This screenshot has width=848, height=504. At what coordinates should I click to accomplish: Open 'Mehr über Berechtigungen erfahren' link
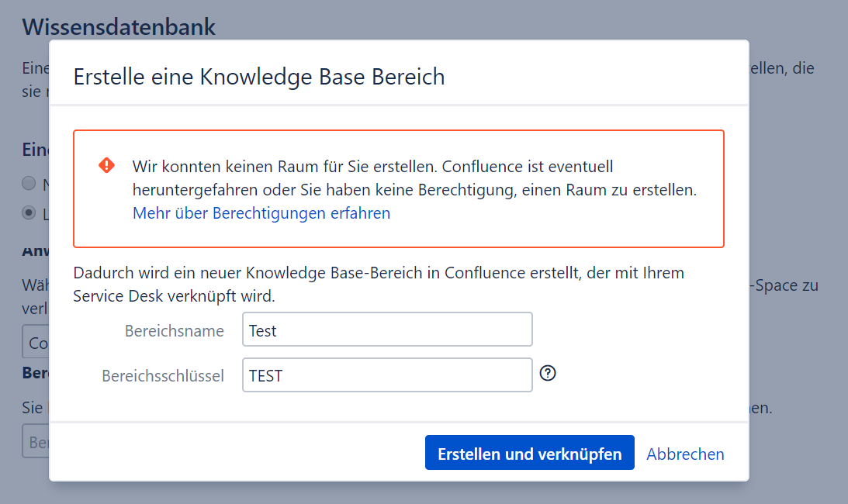(261, 213)
